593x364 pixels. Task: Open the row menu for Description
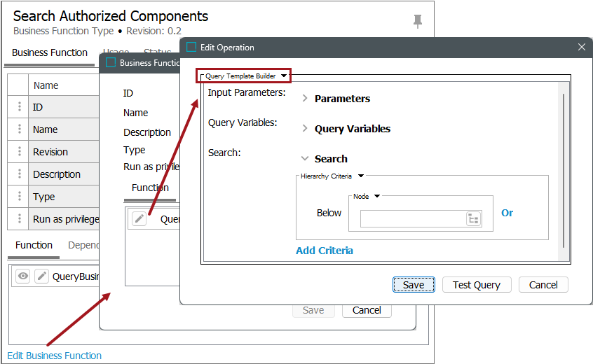click(20, 174)
